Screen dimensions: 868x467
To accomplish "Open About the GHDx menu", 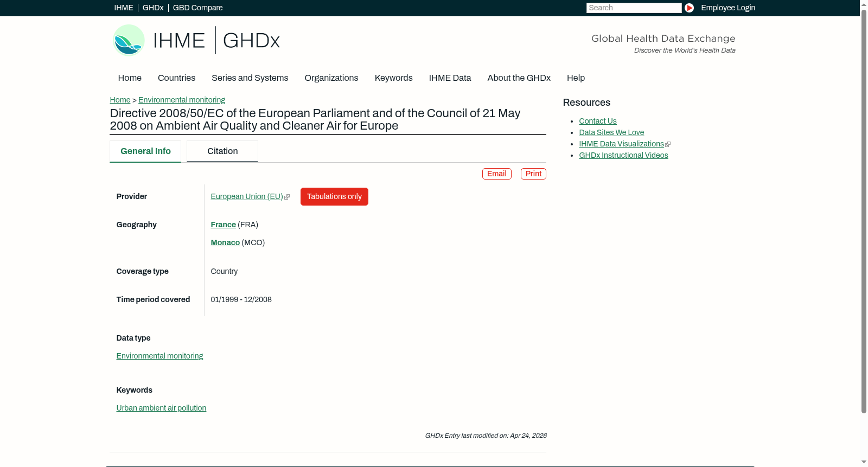I will pyautogui.click(x=519, y=78).
